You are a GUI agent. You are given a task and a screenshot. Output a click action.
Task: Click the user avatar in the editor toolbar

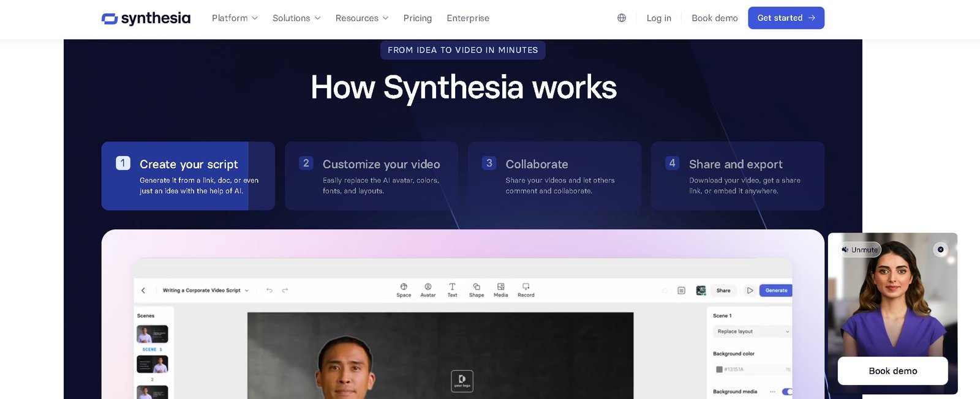pos(701,291)
